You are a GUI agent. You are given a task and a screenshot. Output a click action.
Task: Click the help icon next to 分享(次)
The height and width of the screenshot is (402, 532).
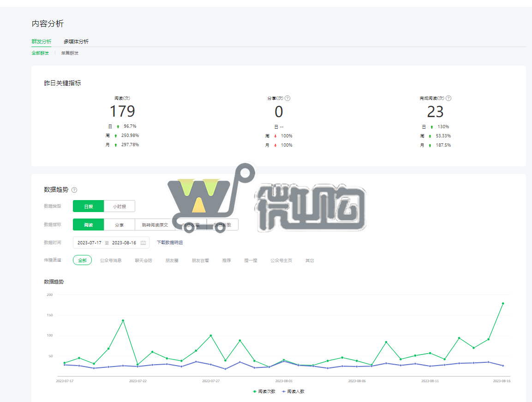287,98
